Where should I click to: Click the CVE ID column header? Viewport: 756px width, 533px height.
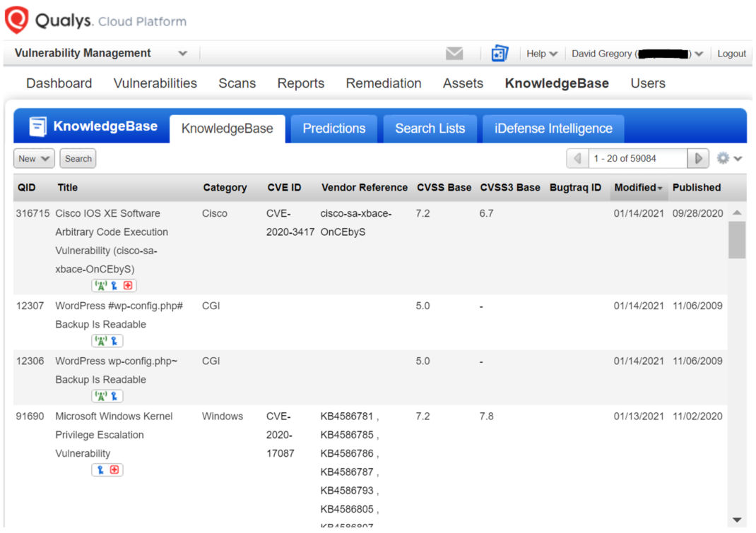point(284,188)
